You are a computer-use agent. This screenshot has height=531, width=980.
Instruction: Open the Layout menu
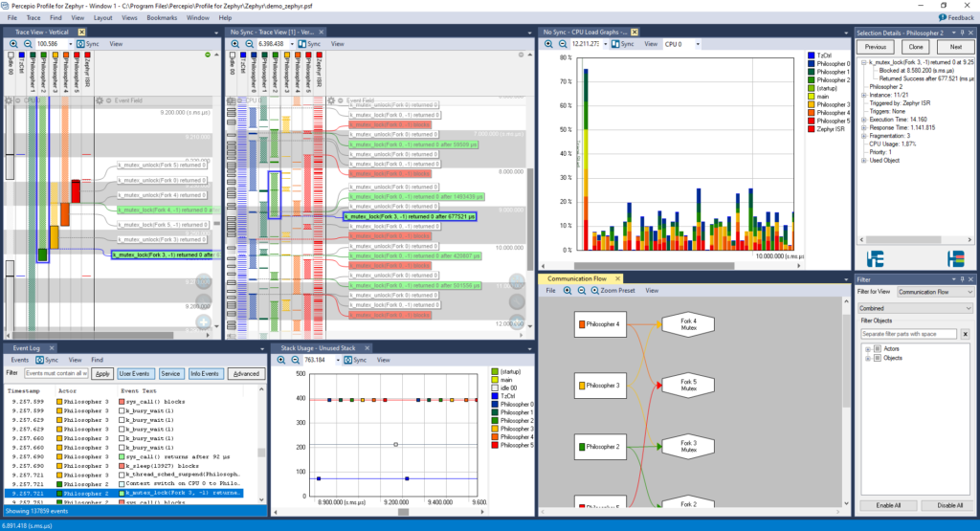[102, 17]
